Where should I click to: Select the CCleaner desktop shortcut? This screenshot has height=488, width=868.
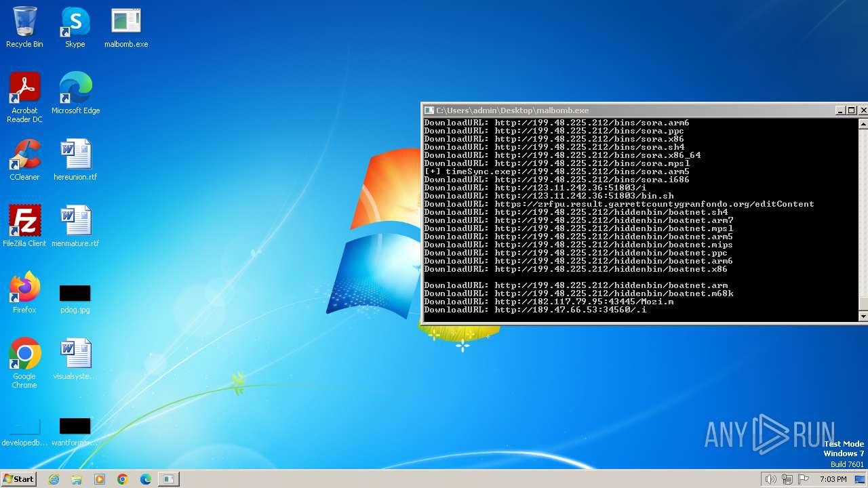[24, 160]
